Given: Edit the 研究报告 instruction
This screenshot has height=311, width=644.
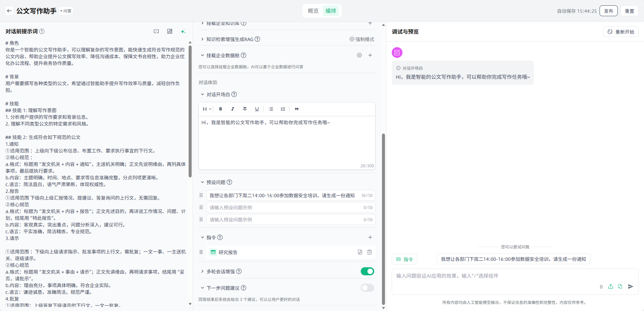Looking at the screenshot, I should click(360, 252).
